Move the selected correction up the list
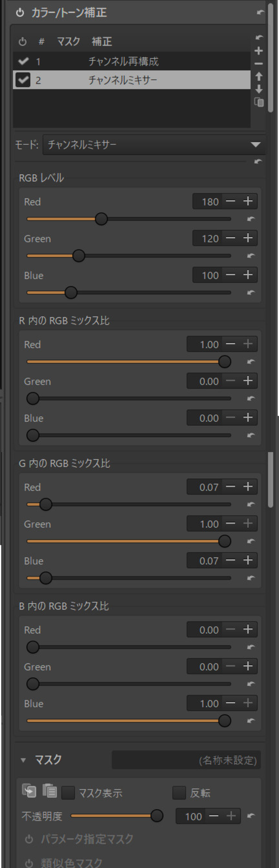 click(258, 77)
